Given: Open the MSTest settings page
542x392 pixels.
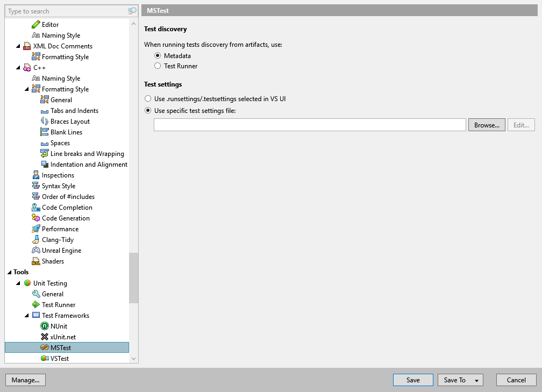Looking at the screenshot, I should 67,347.
